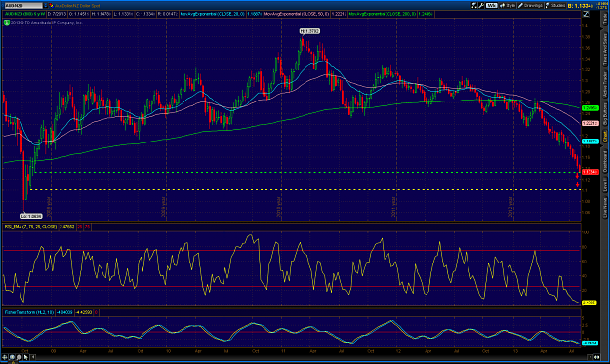Screen dimensions: 610x364
Task: Click the scroll-right arrow on time axis
Action: coord(590,357)
